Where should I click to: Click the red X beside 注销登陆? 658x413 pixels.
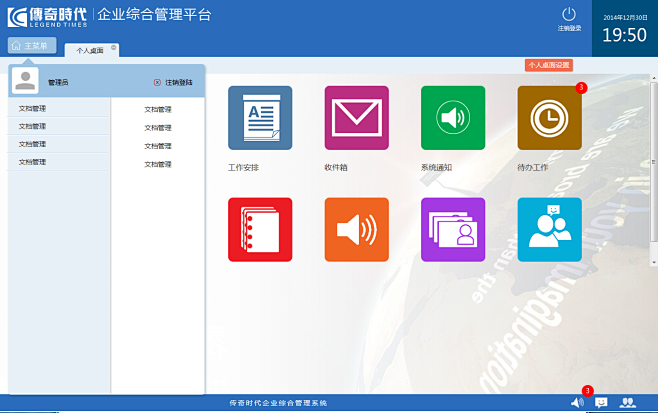pyautogui.click(x=157, y=83)
